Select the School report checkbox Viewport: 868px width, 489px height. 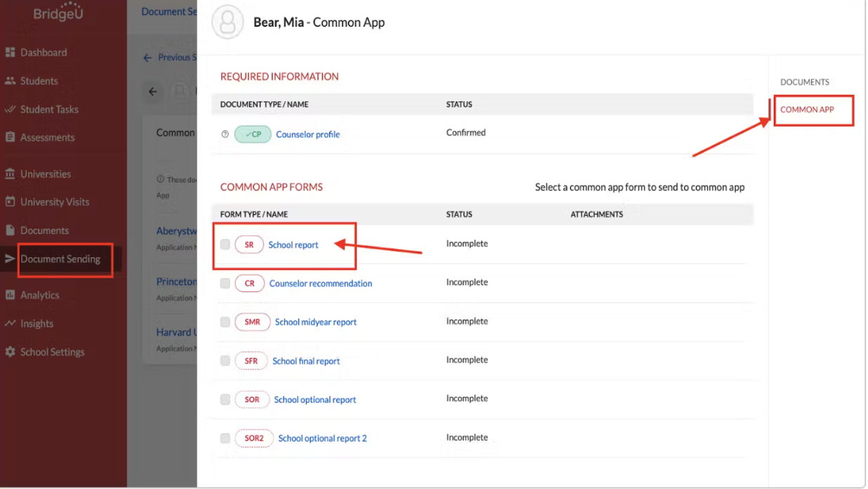[x=225, y=244]
